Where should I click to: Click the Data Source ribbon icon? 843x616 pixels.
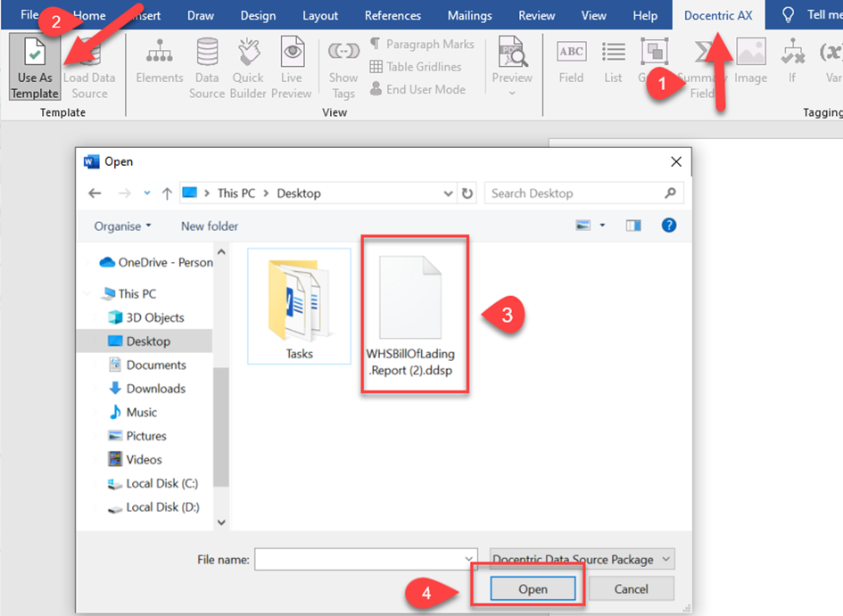click(x=207, y=69)
